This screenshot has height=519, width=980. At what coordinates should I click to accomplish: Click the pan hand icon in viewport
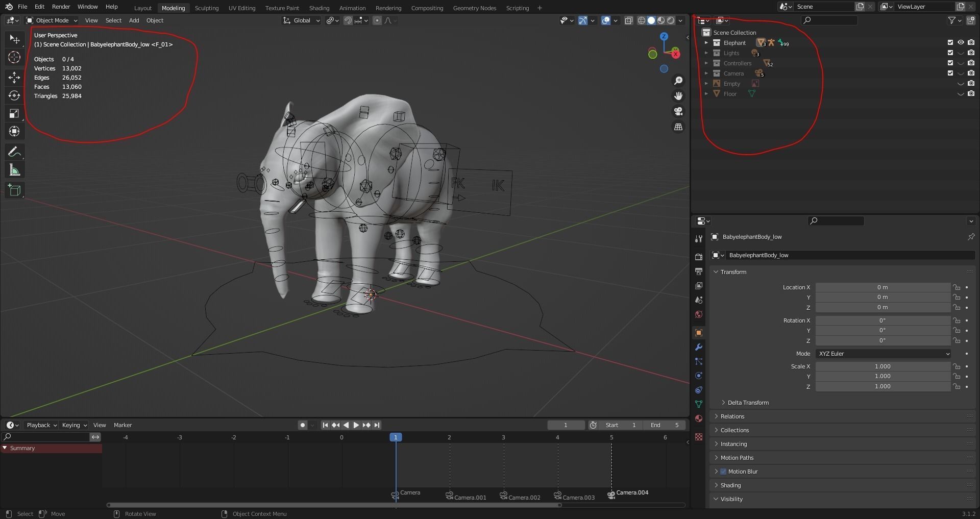point(678,96)
